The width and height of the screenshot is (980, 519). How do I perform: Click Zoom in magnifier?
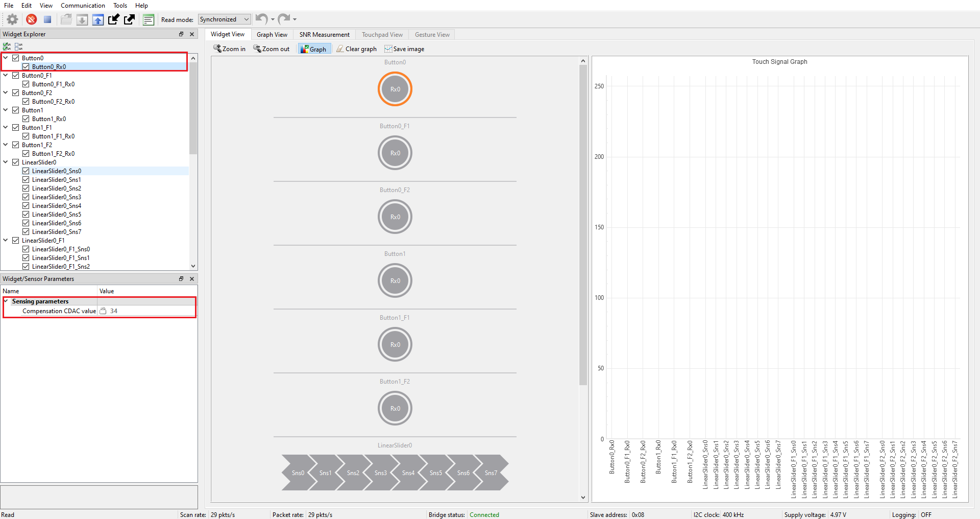click(x=229, y=49)
